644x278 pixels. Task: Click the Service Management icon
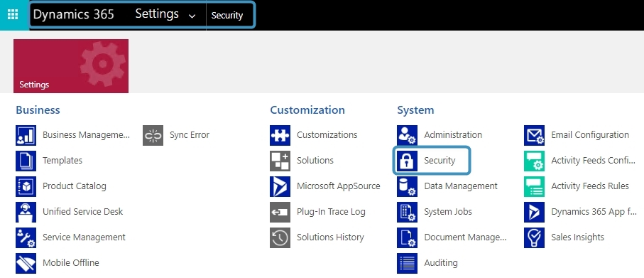tap(26, 237)
